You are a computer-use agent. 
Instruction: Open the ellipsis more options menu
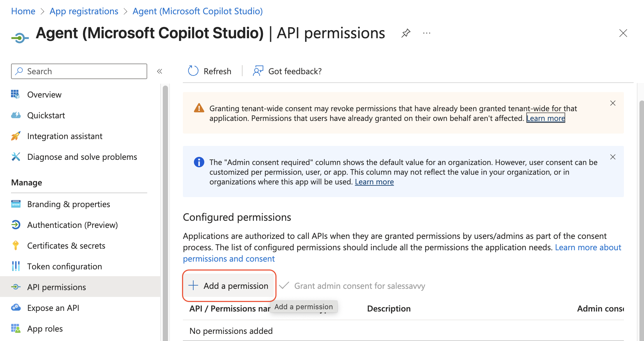coord(426,33)
